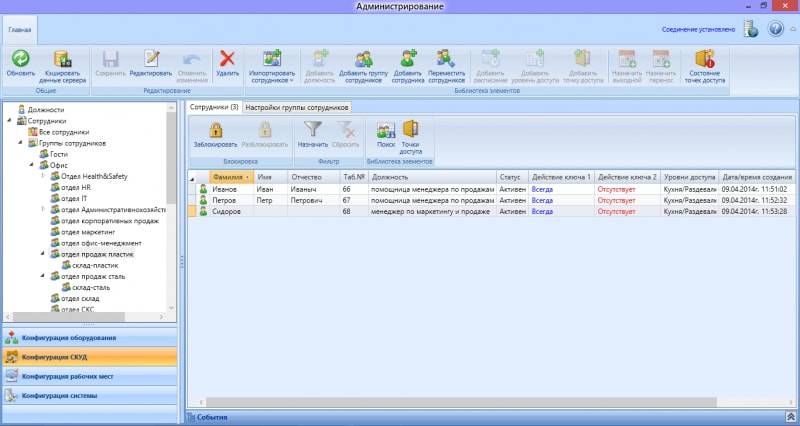
Task: Click the Заблокировать padlock icon
Action: click(216, 130)
